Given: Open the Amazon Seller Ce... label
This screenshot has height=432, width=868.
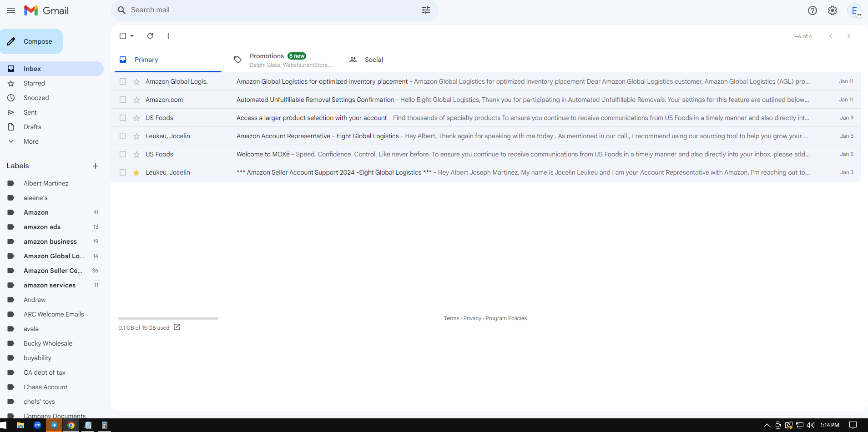Looking at the screenshot, I should [52, 271].
